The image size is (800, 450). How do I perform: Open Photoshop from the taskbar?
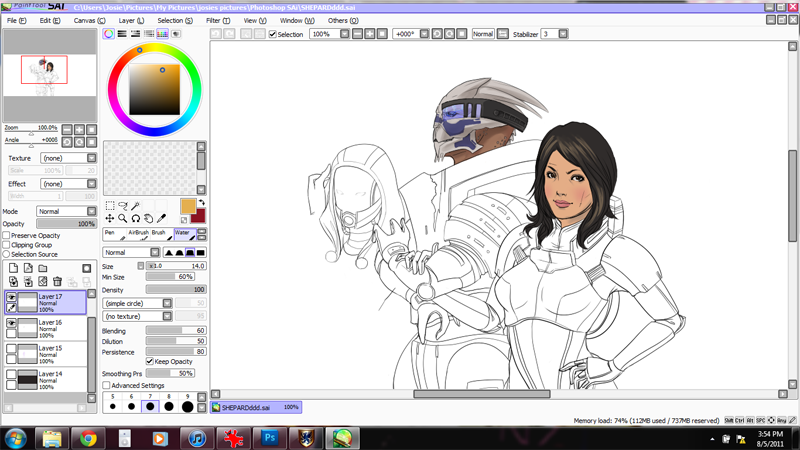point(268,438)
